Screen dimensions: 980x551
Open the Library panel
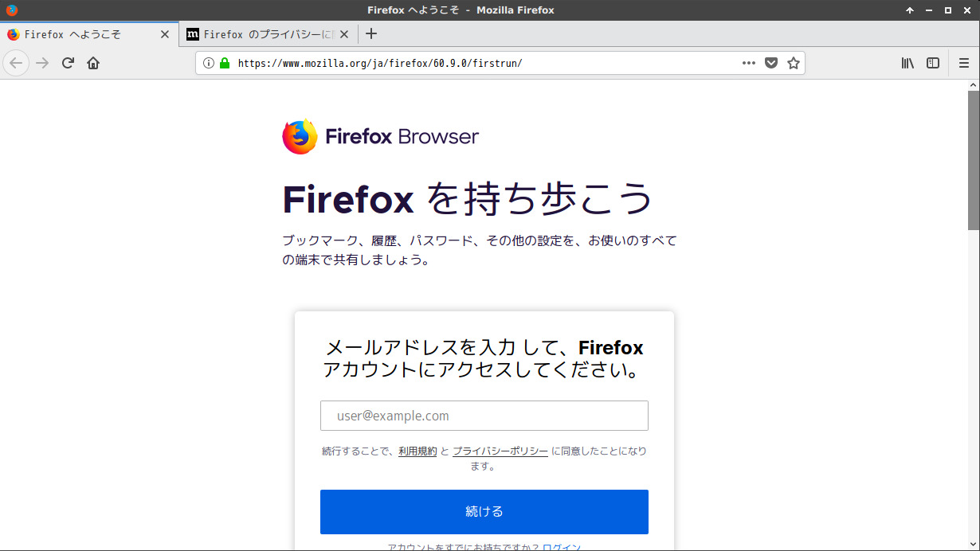click(x=907, y=63)
